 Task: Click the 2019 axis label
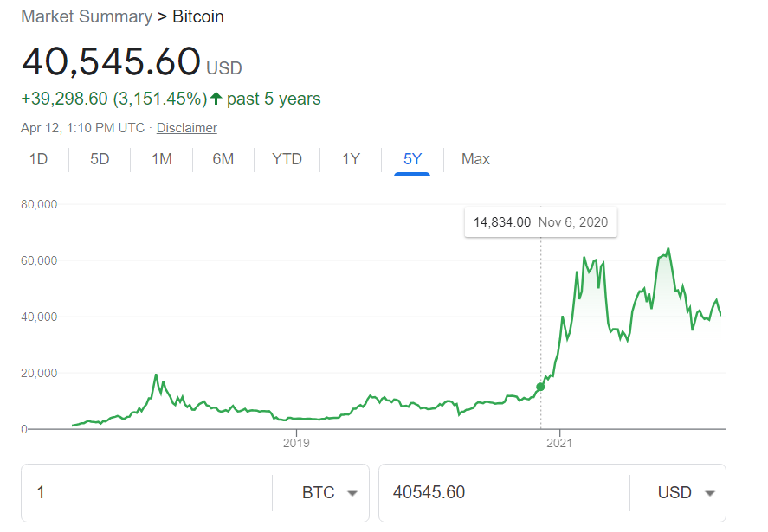click(x=297, y=443)
